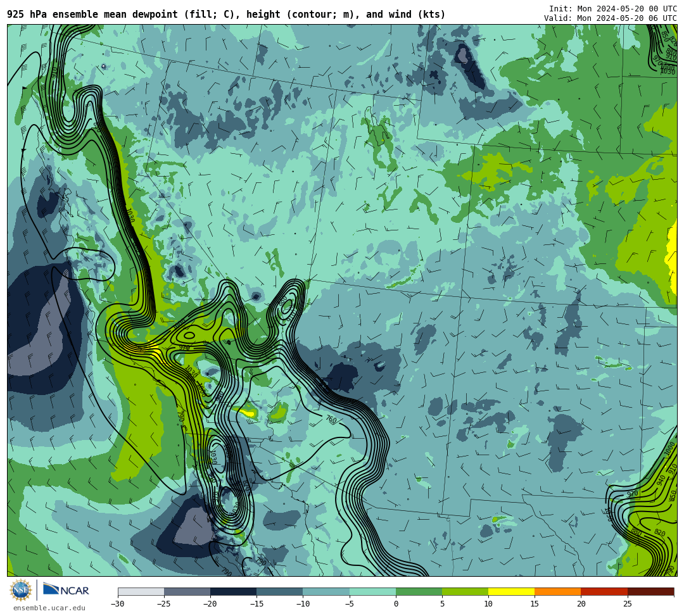Click the NSF logo
The image size is (684, 616).
(21, 590)
